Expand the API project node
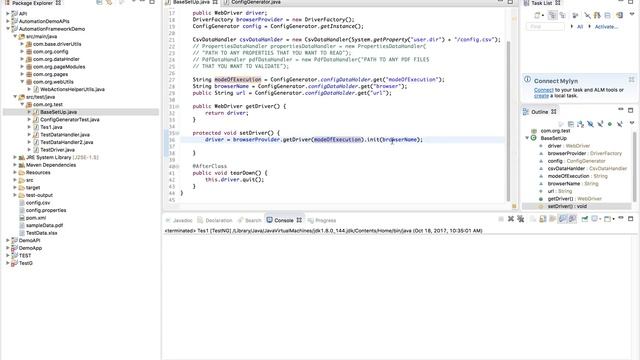 (x=8, y=13)
